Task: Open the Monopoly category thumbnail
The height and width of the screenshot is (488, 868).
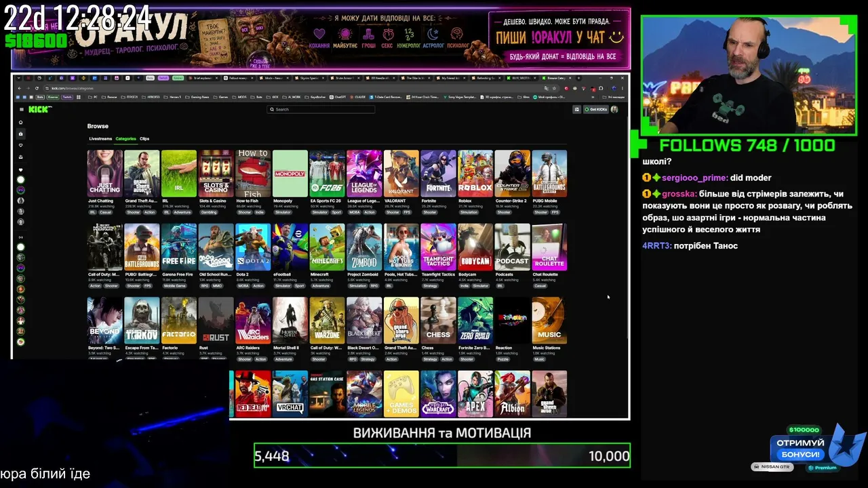Action: tap(290, 173)
